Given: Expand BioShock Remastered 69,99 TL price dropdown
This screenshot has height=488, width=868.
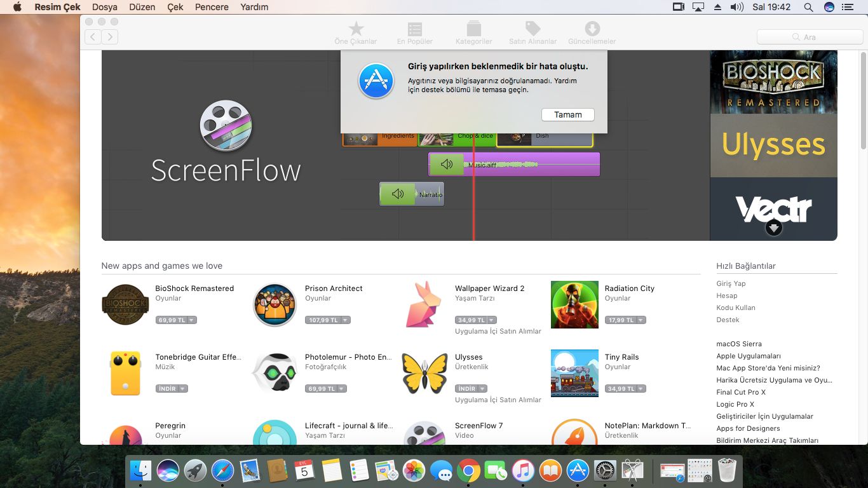Looking at the screenshot, I should click(x=192, y=320).
